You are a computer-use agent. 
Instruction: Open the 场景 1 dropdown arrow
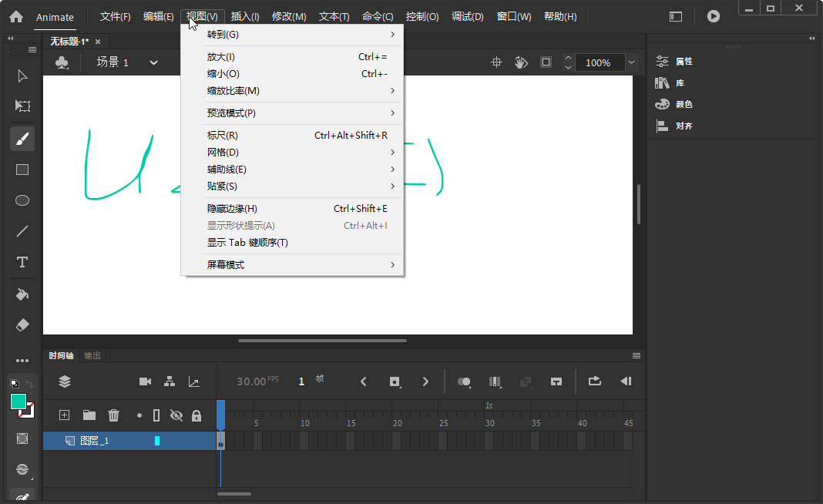[x=153, y=62]
